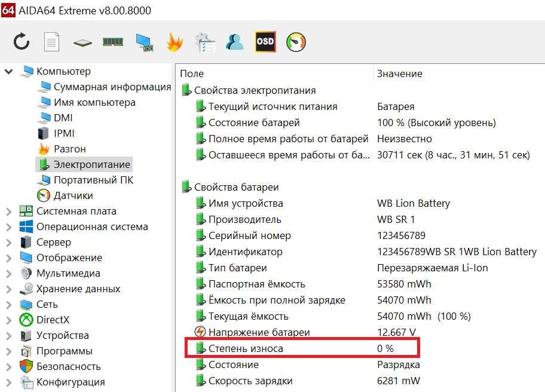Viewport: 545px width, 392px height.
Task: Open the gauge sensor panel icon
Action: point(296,42)
